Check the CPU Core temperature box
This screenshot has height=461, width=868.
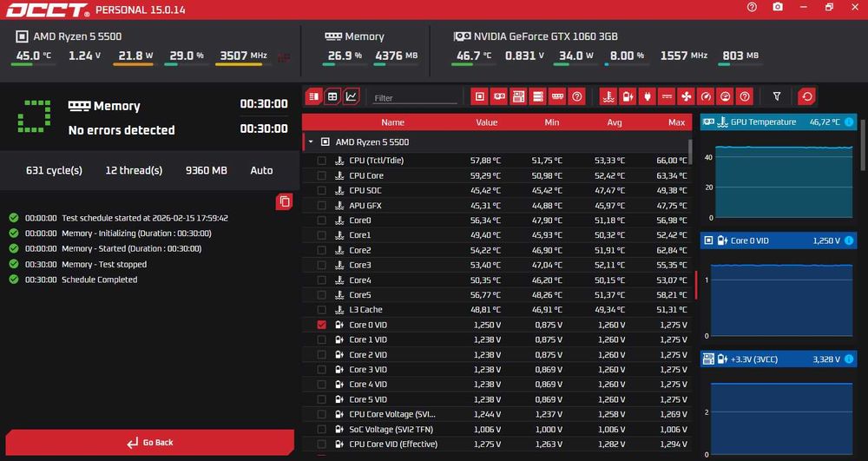click(x=322, y=175)
